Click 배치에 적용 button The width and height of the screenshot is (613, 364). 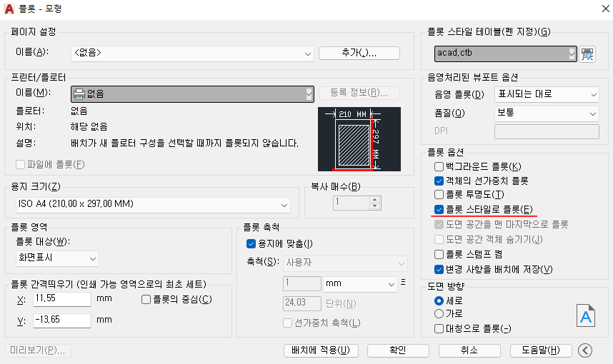point(321,350)
